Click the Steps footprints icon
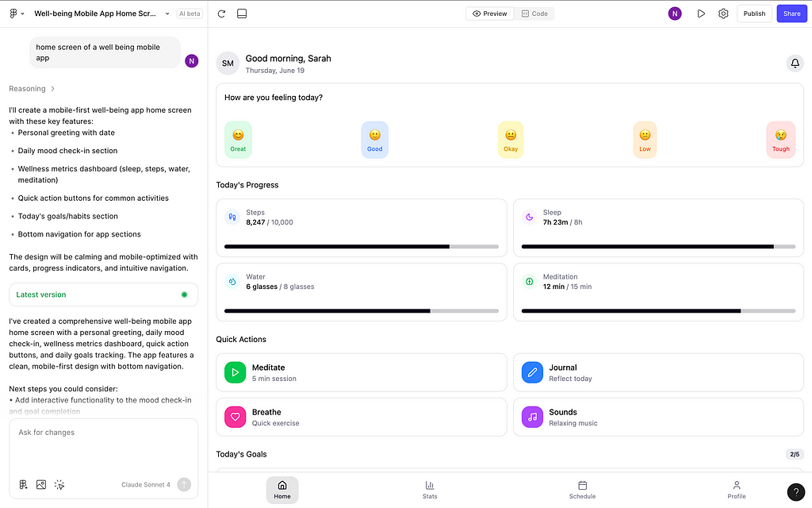 (232, 217)
